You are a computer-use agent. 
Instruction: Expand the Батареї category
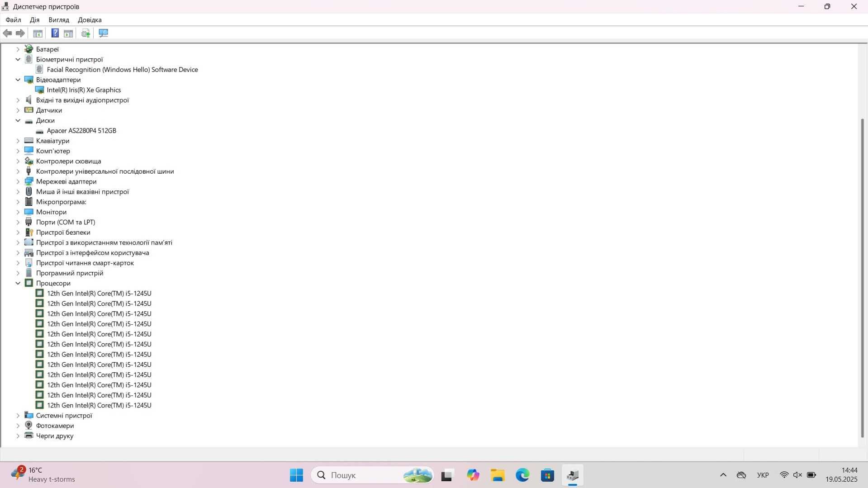18,49
